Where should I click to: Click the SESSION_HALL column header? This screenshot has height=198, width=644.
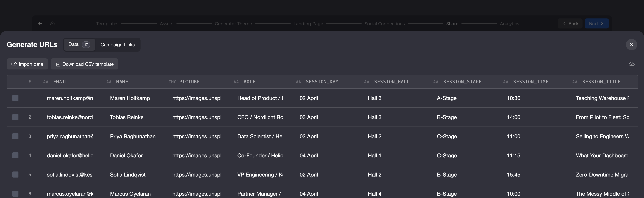(x=392, y=82)
